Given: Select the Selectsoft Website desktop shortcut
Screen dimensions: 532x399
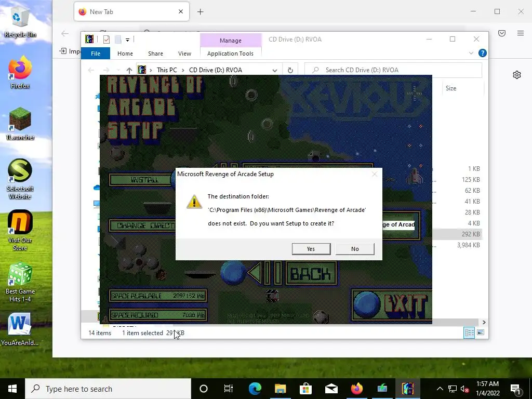Looking at the screenshot, I should tap(20, 179).
